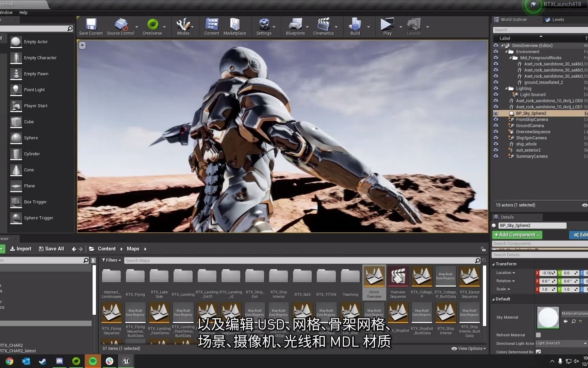The height and width of the screenshot is (368, 588).
Task: Toggle visibility of OverviewSequence
Action: pyautogui.click(x=496, y=132)
